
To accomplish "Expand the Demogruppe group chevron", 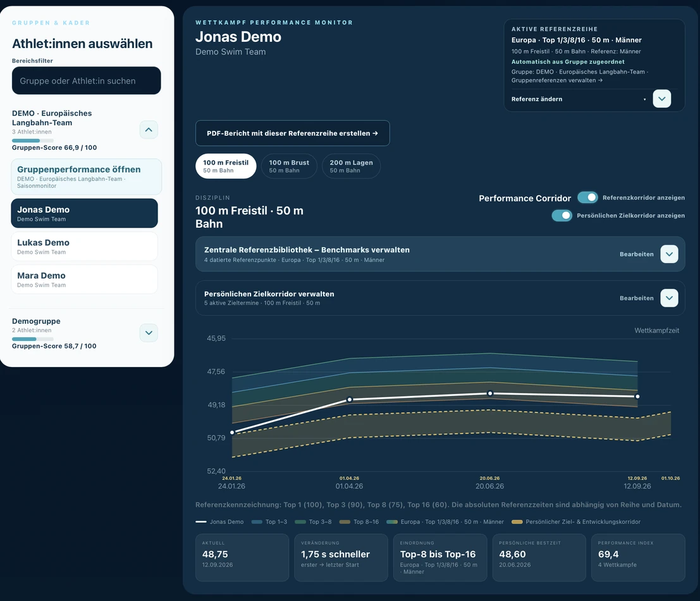I will pyautogui.click(x=149, y=333).
